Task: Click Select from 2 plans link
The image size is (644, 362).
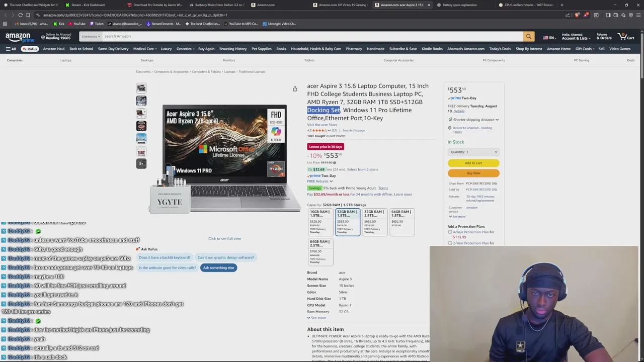Action: click(x=362, y=169)
